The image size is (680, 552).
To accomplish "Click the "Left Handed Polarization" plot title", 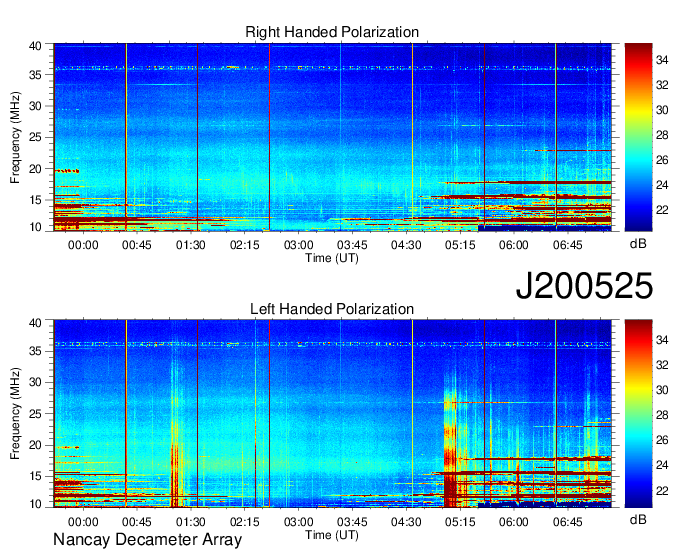I will [x=332, y=309].
